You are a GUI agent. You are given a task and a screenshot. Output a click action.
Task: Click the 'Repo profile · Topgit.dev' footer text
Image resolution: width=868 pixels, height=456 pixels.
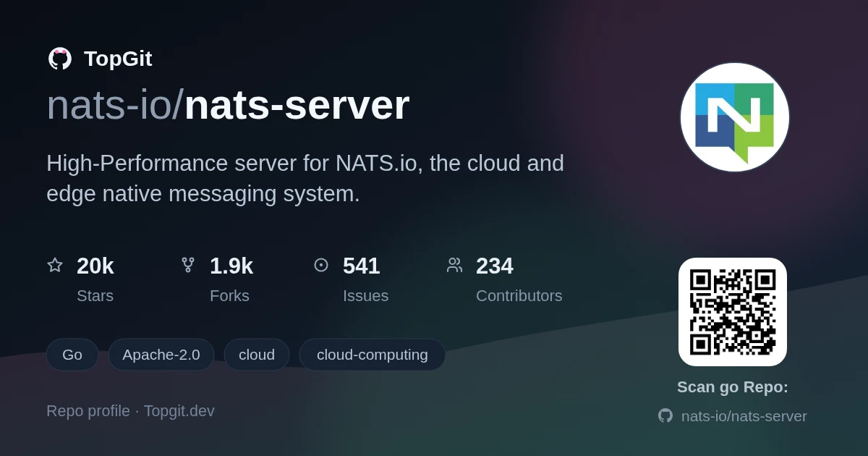[130, 411]
